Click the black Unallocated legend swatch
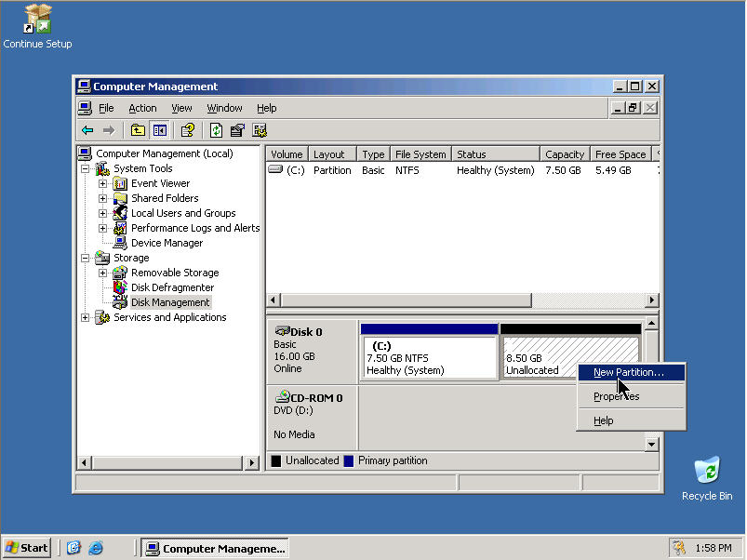Viewport: 747px width, 560px height. (276, 461)
